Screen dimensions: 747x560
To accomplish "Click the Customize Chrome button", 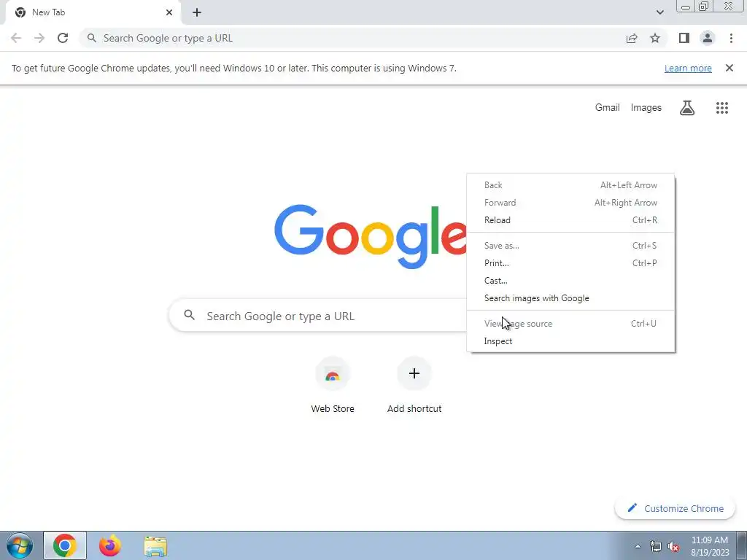I will point(676,508).
